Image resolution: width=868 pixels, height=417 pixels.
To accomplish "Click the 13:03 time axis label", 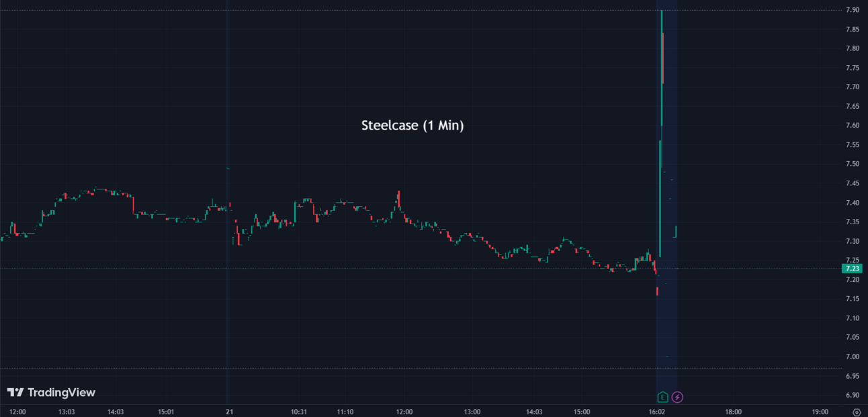I will 67,412.
